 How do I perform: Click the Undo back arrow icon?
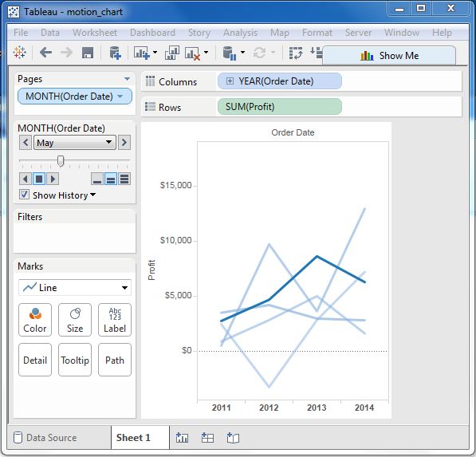tap(45, 53)
